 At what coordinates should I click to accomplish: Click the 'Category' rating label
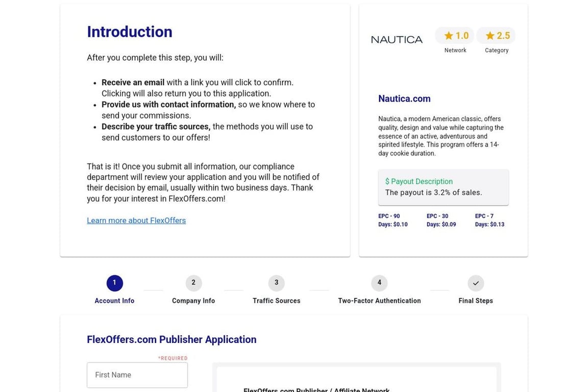click(497, 50)
